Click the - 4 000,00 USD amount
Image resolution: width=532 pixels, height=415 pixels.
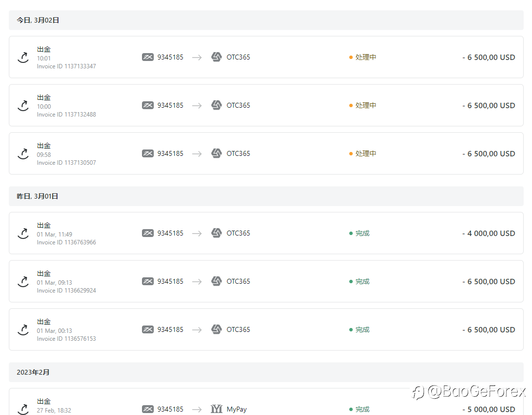click(x=489, y=233)
